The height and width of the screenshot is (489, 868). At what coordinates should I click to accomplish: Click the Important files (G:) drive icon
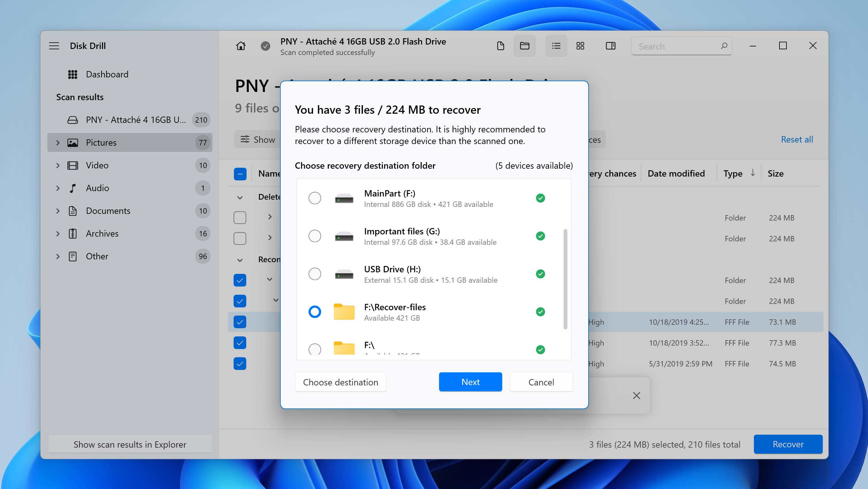(344, 236)
